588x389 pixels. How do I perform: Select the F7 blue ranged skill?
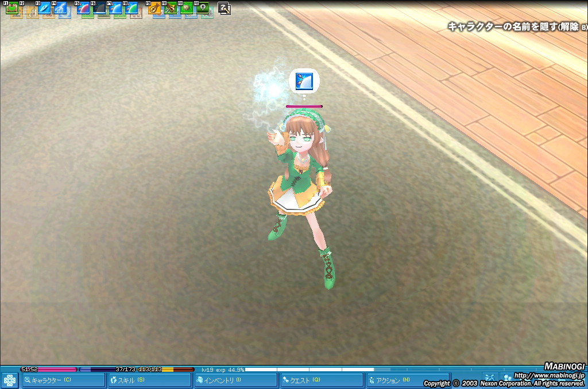coord(115,7)
